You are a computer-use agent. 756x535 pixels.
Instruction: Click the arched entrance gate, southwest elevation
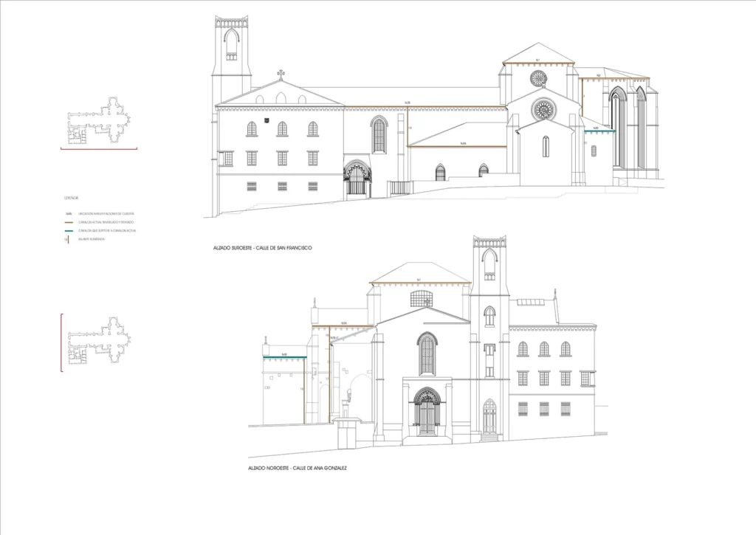(x=357, y=179)
